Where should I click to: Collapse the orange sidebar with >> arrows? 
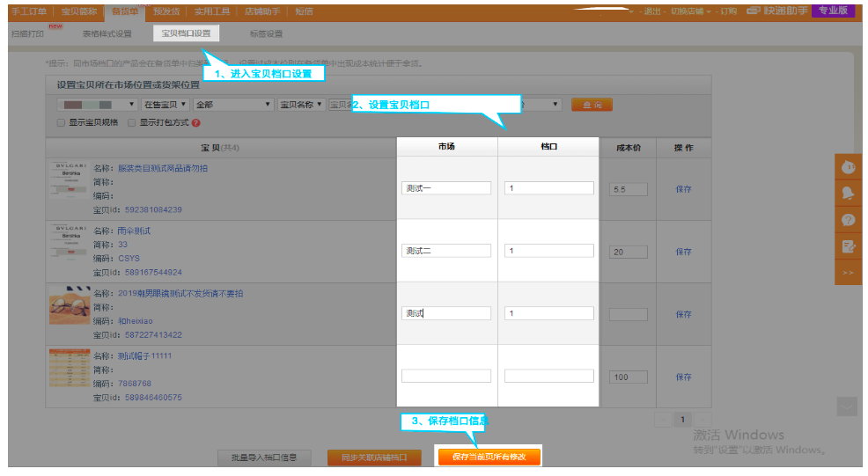coord(848,273)
